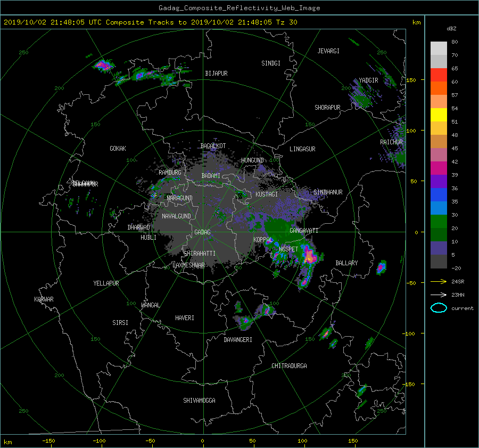
Task: Click the SHIRAHATTI city label
Action: coord(200,254)
